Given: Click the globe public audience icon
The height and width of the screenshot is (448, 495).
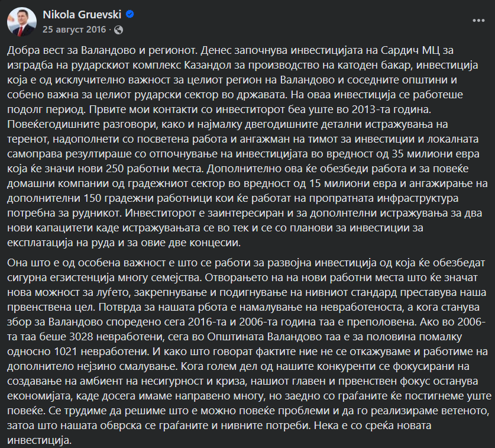Looking at the screenshot, I should click(x=118, y=29).
